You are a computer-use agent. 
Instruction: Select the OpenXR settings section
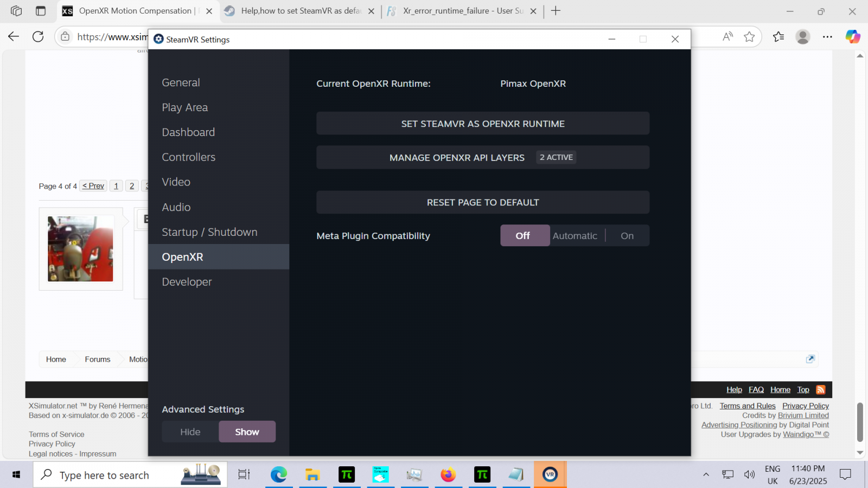coord(219,257)
